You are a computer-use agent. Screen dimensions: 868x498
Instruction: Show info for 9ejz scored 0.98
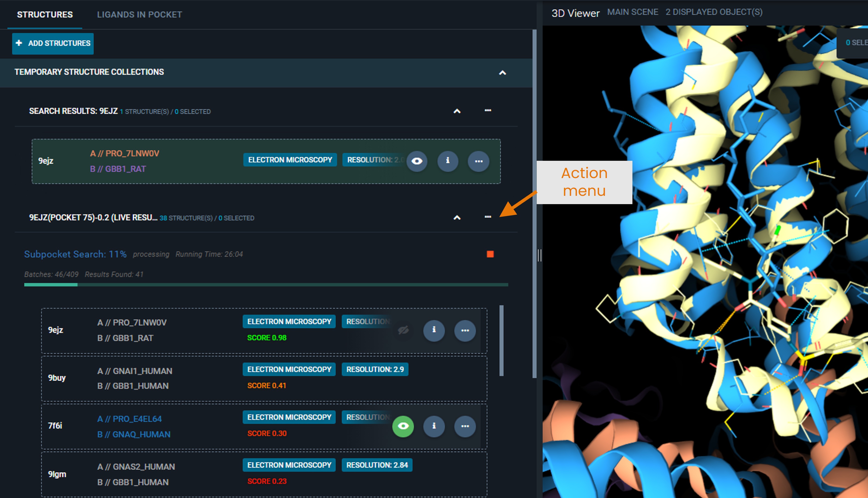coord(434,330)
